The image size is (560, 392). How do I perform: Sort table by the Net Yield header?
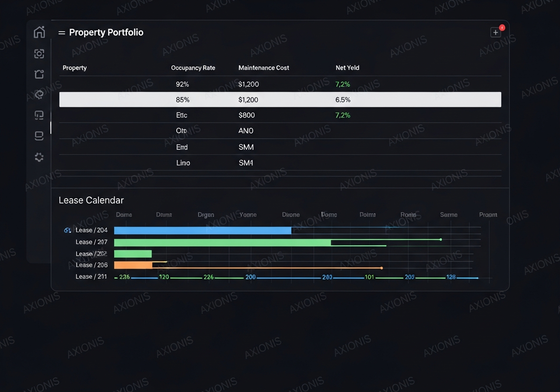(347, 68)
